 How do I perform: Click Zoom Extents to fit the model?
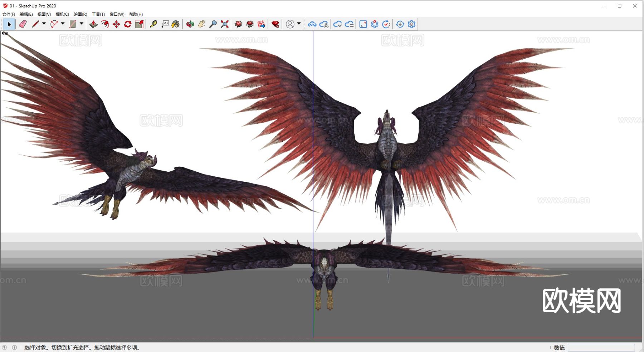coord(224,24)
